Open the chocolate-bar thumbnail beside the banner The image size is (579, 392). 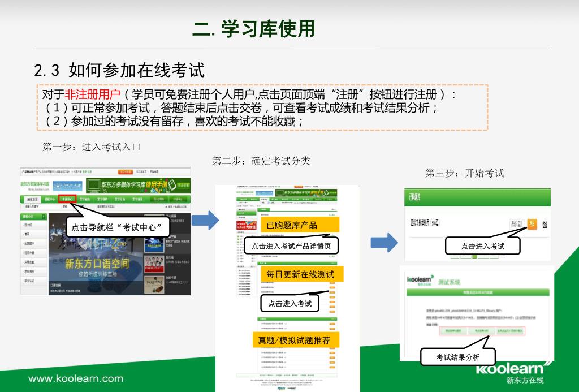coord(154,285)
